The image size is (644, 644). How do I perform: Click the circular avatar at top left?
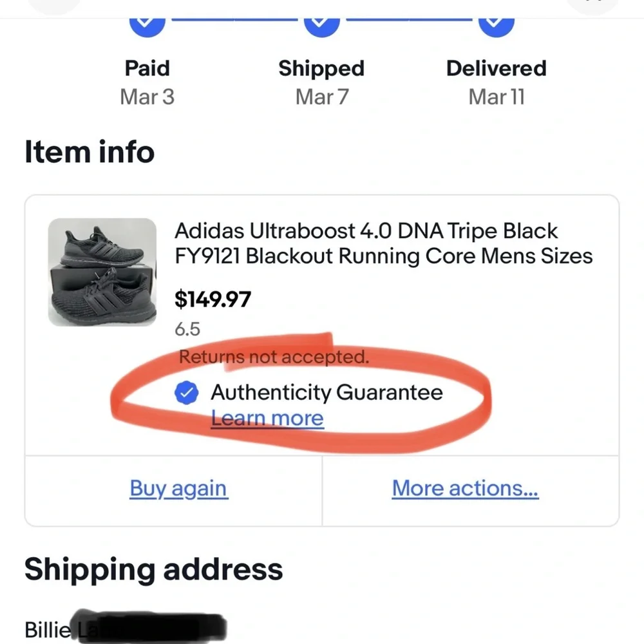[x=54, y=5]
